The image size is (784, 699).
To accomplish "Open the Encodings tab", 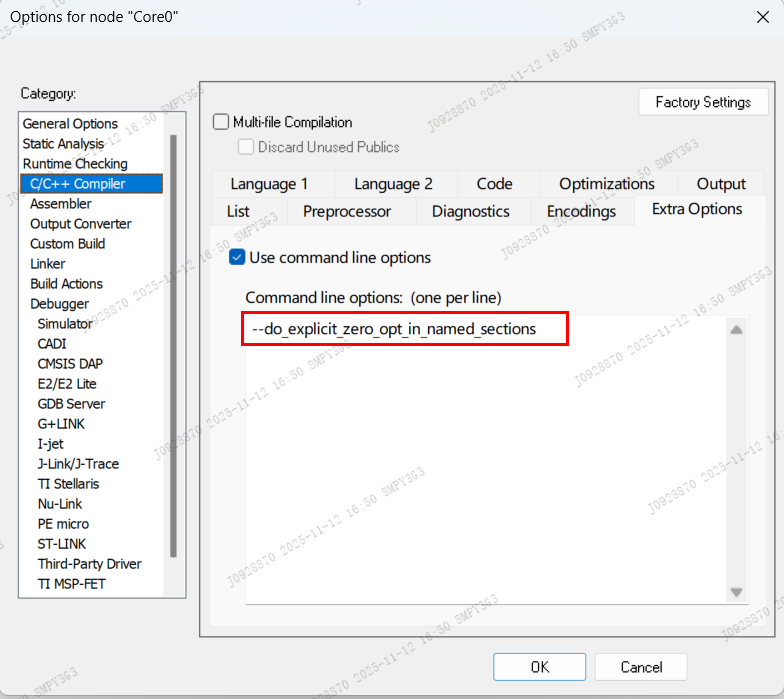I will pyautogui.click(x=581, y=211).
